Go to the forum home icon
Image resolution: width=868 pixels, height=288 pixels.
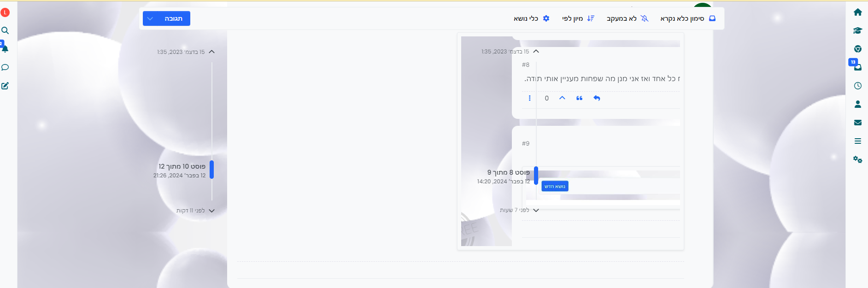[x=857, y=12]
